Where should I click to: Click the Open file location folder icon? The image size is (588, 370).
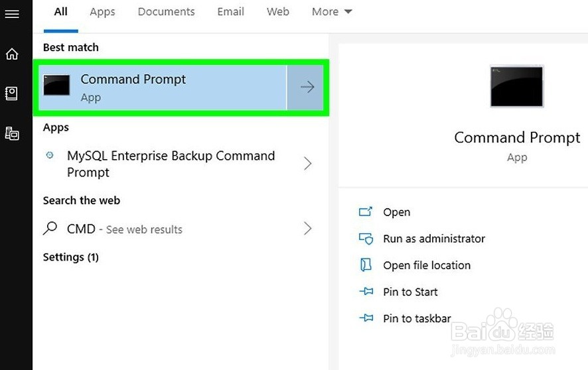click(366, 265)
